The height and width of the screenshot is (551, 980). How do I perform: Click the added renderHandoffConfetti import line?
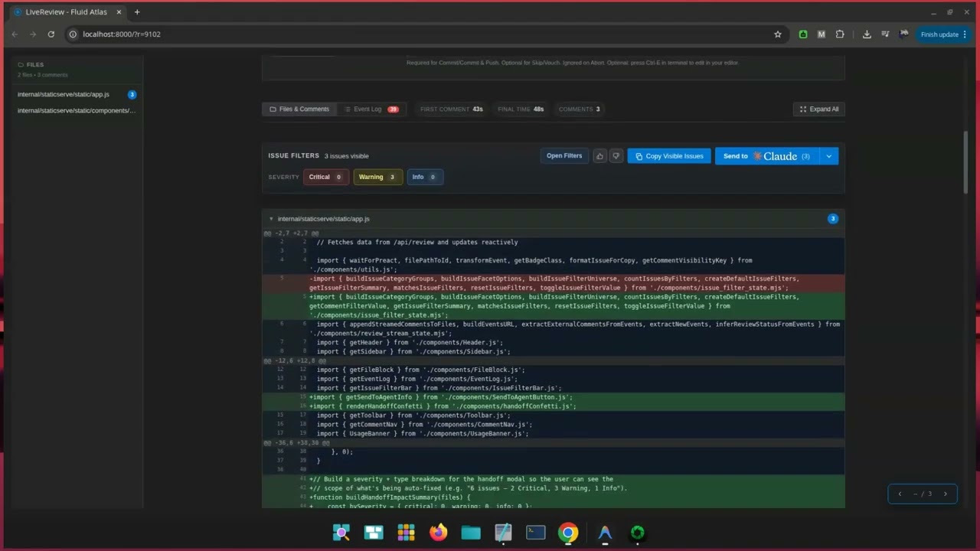(x=554, y=406)
